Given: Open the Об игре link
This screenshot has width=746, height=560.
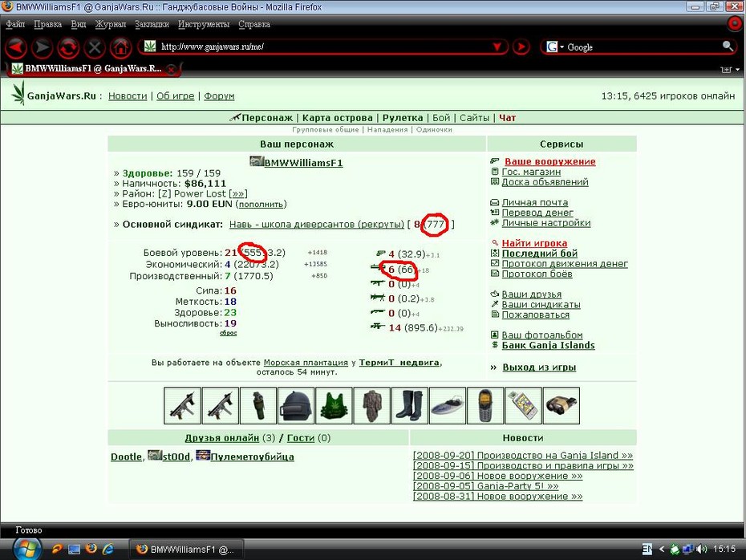Looking at the screenshot, I should point(175,96).
